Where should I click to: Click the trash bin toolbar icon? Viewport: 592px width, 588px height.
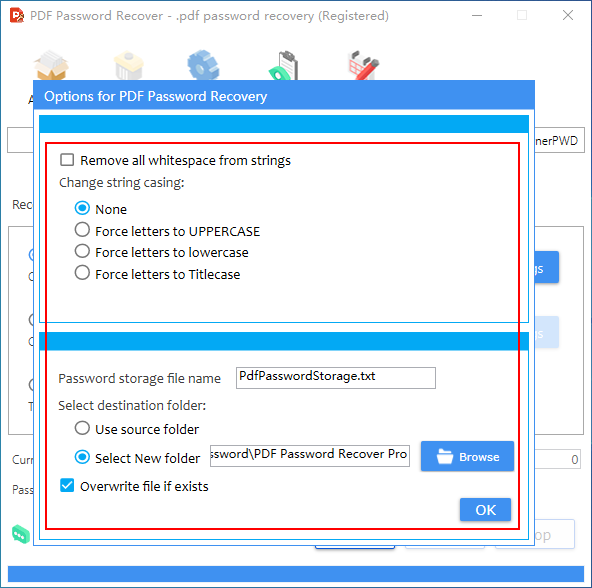tap(128, 65)
